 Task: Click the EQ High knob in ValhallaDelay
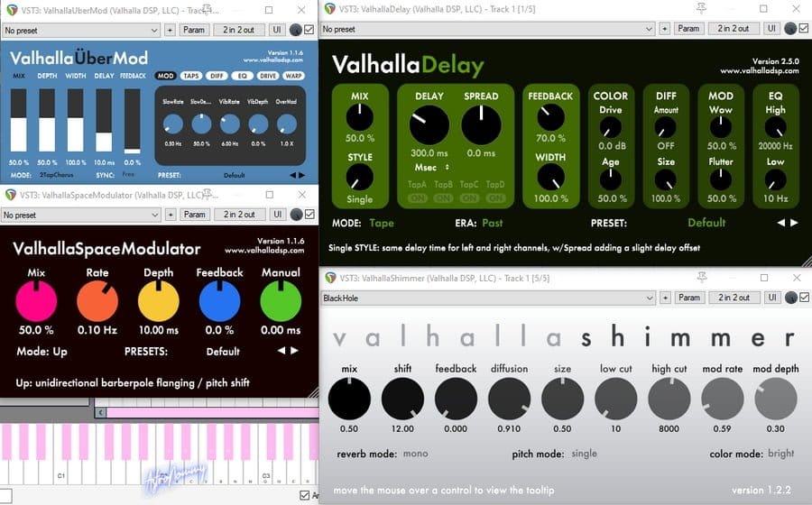pyautogui.click(x=775, y=127)
